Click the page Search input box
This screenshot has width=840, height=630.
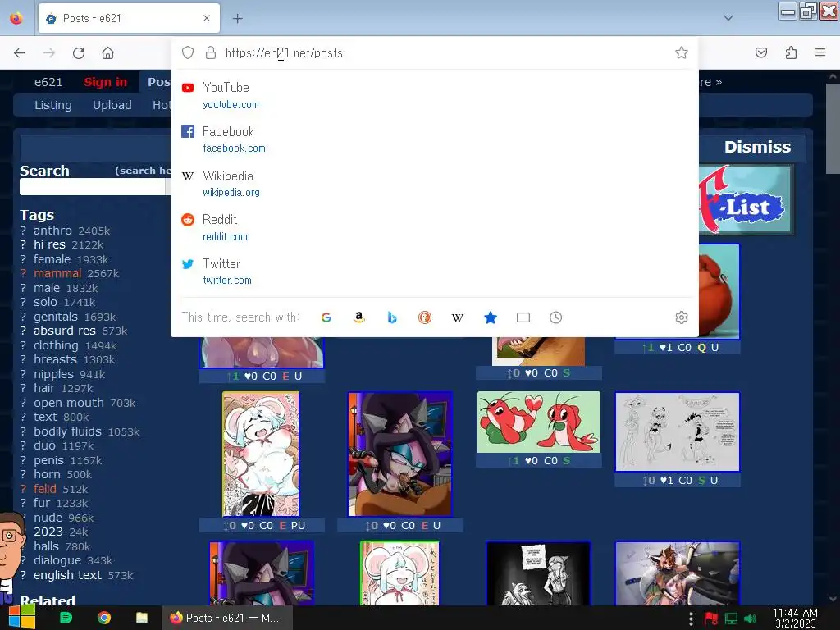[92, 186]
